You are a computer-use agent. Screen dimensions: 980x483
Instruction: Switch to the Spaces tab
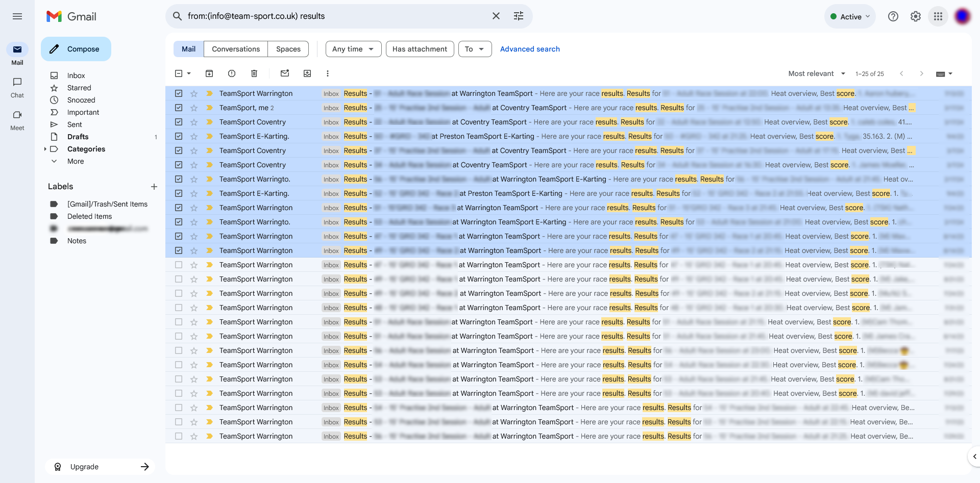point(288,49)
